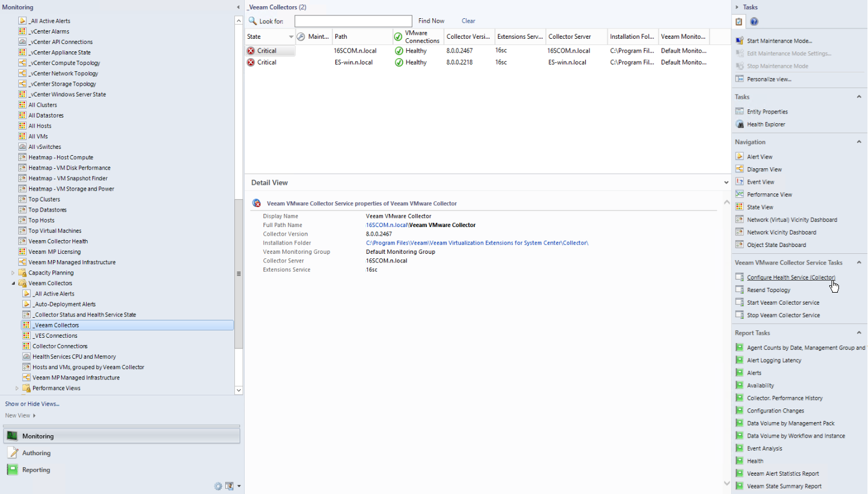
Task: Collapse the Detail View section
Action: [726, 183]
